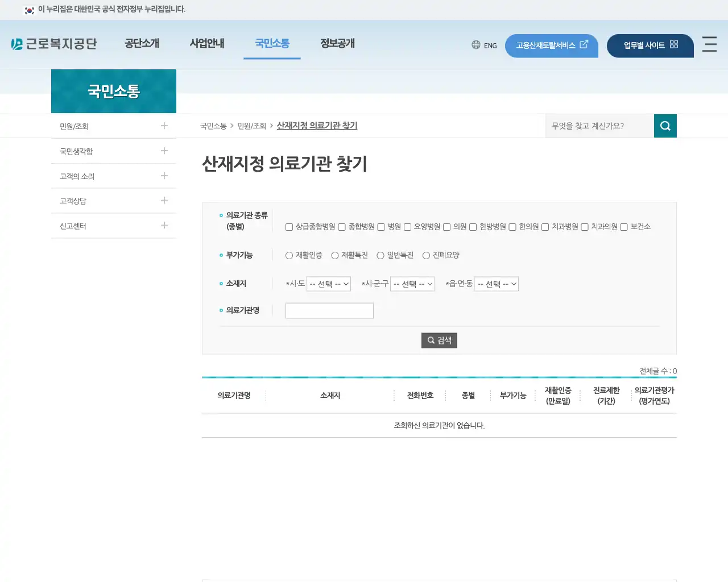The height and width of the screenshot is (582, 728).
Task: Open the 민원/조회 breadcrumb link
Action: (250, 126)
